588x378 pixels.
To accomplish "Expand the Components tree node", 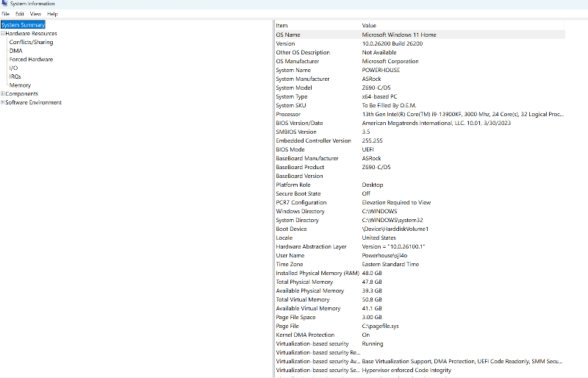I will (3, 94).
